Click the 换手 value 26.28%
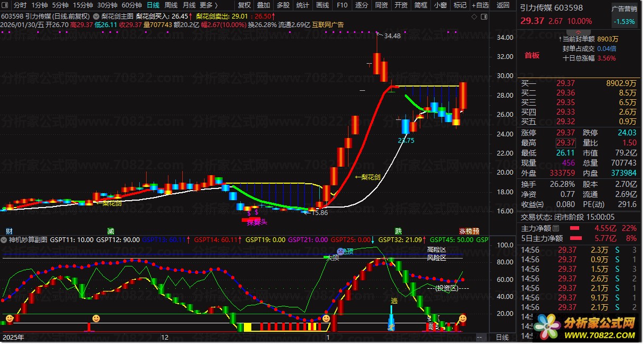Screen dimensions: 644x344 563,184
